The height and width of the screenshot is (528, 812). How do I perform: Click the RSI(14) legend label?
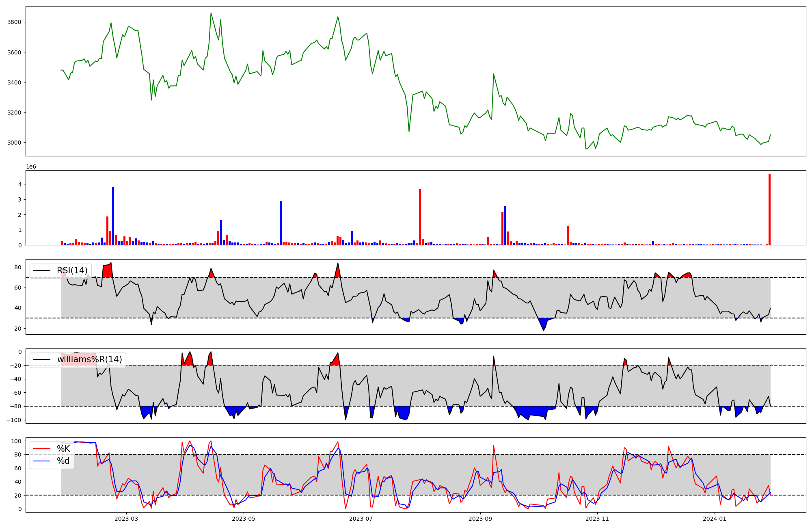click(x=72, y=270)
